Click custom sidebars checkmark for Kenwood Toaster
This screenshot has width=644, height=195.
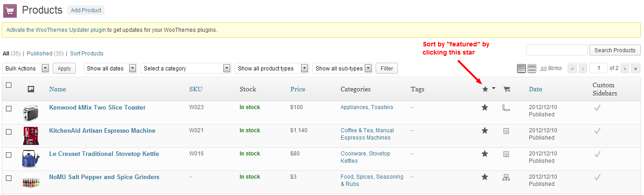pyautogui.click(x=598, y=108)
